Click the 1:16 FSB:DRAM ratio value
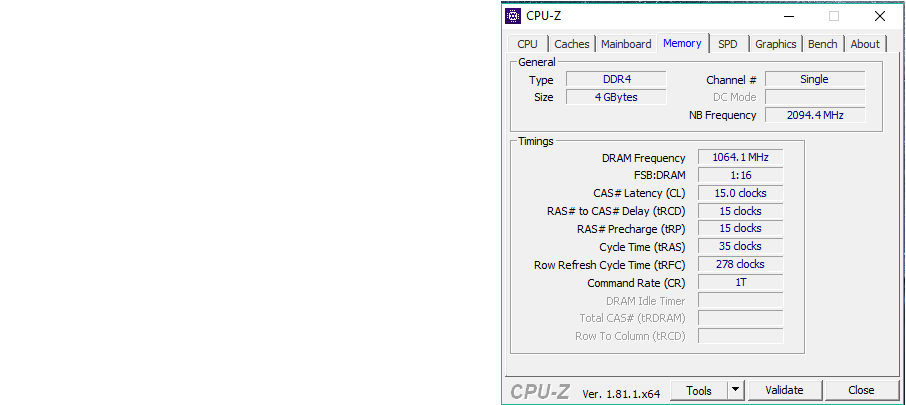 [x=740, y=175]
